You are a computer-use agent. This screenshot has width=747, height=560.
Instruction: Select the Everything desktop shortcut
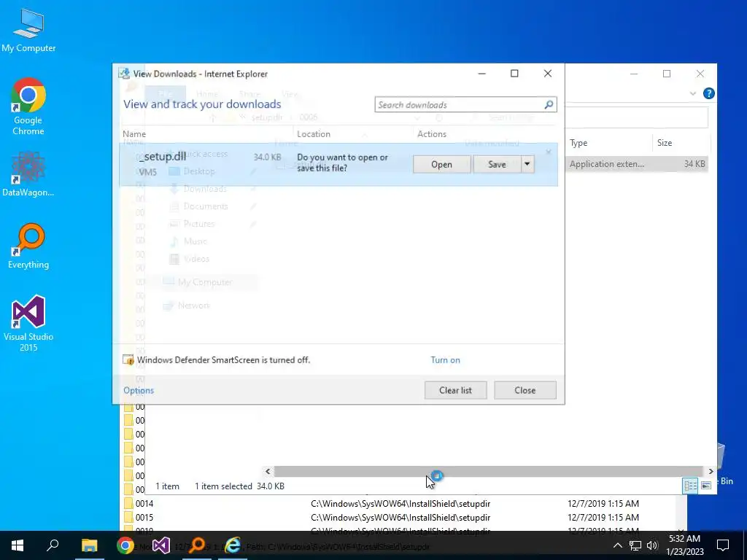pos(28,246)
